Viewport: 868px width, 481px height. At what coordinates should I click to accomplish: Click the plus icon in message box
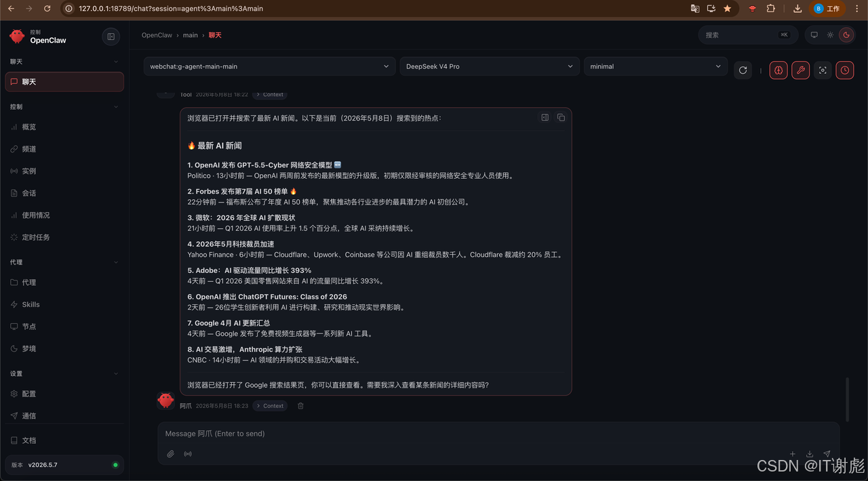pos(792,454)
